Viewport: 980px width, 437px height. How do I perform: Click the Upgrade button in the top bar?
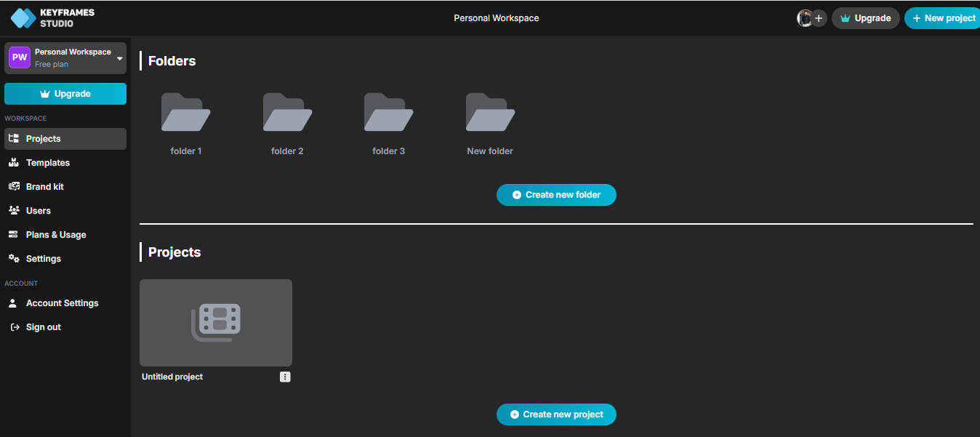(865, 17)
